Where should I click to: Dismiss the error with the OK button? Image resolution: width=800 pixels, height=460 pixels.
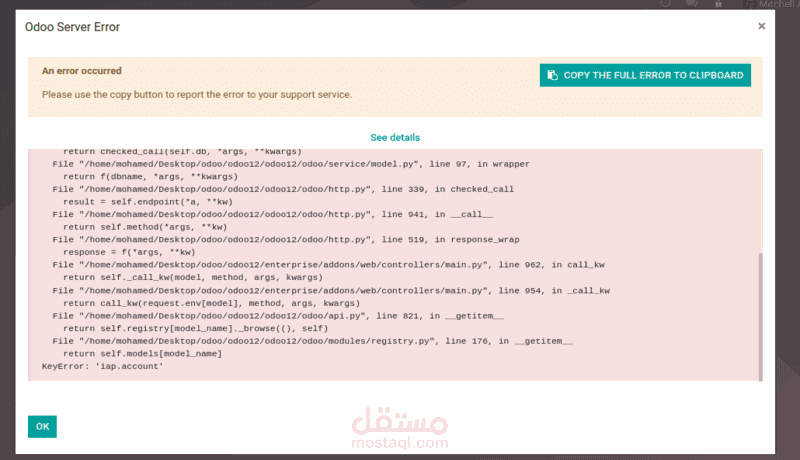coord(42,426)
